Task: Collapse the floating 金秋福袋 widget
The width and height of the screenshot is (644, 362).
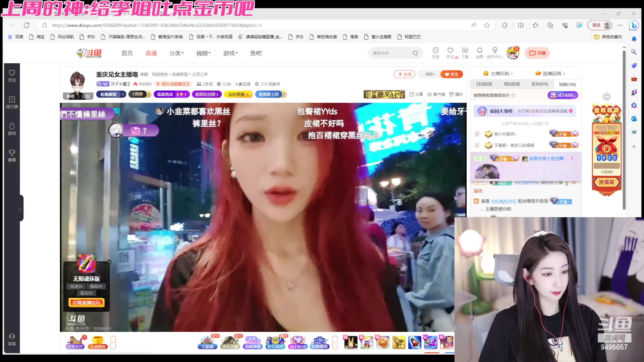Action: tap(606, 97)
